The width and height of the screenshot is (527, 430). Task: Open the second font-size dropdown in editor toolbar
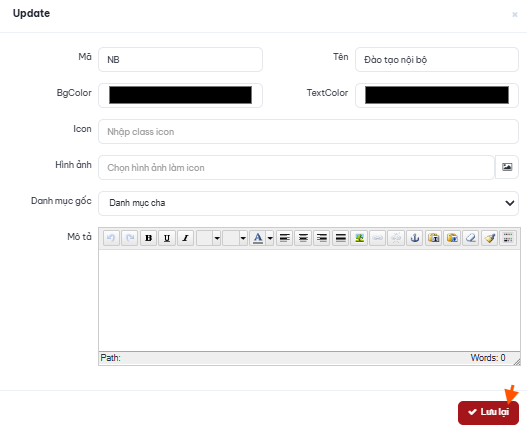[x=235, y=238]
